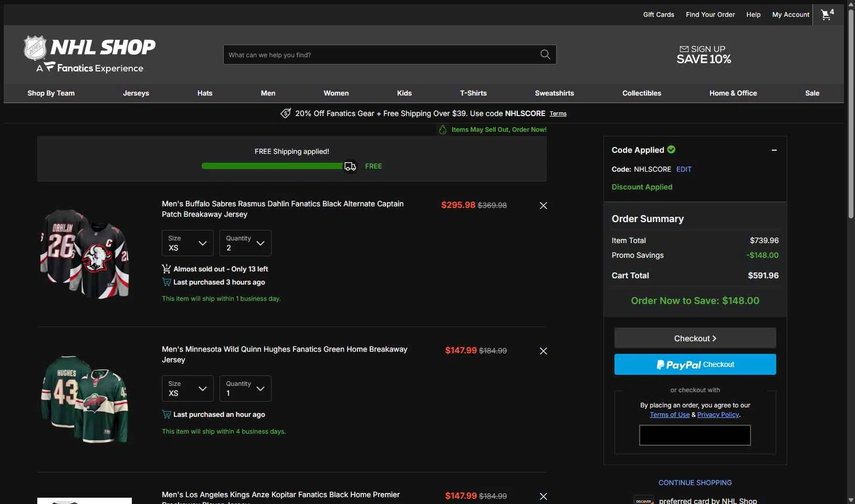Open the Shop By Team menu

(x=51, y=93)
